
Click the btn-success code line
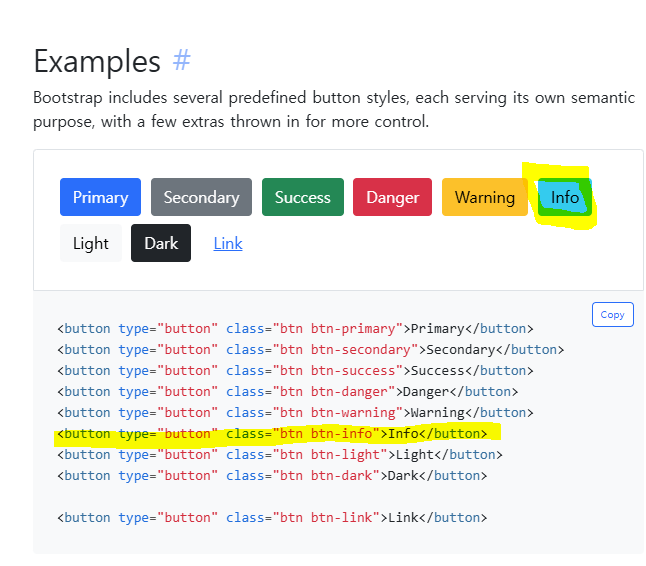[295, 371]
